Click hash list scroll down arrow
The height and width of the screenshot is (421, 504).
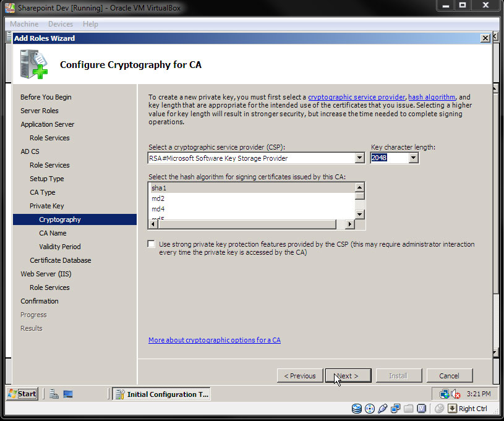click(360, 214)
